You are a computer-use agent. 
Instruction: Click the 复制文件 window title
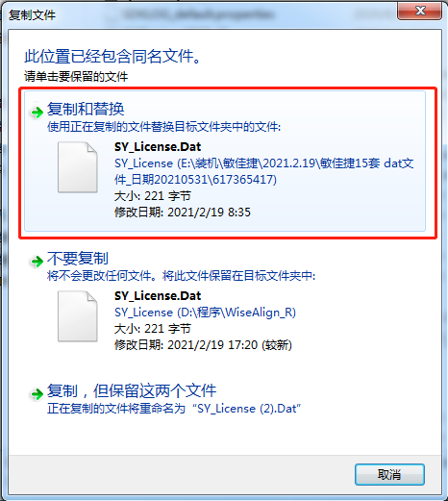[32, 15]
